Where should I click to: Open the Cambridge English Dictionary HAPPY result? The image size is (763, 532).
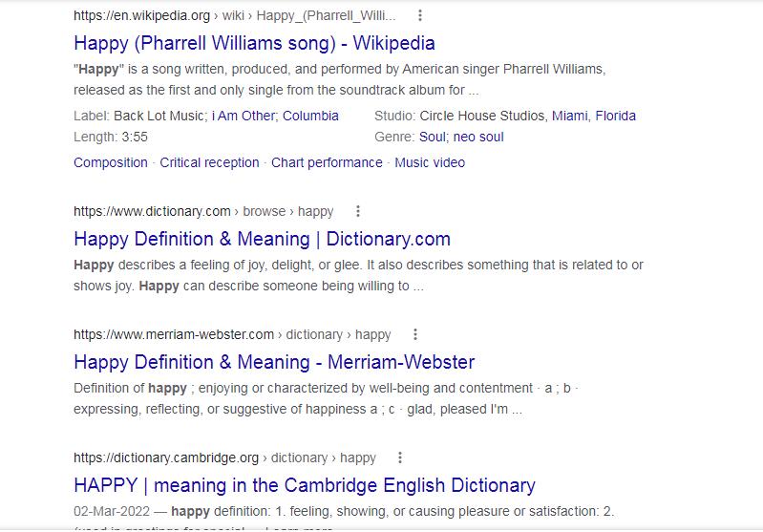(x=305, y=485)
